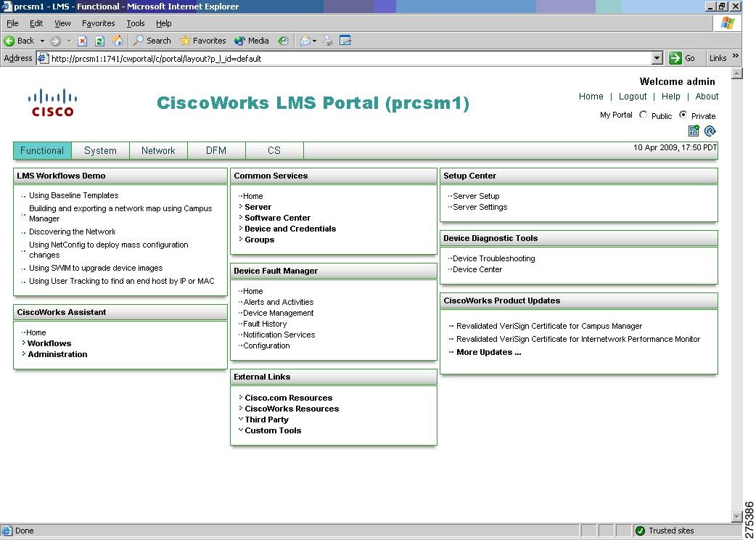Image resolution: width=756 pixels, height=540 pixels.
Task: Switch to the CS tab
Action: point(274,150)
